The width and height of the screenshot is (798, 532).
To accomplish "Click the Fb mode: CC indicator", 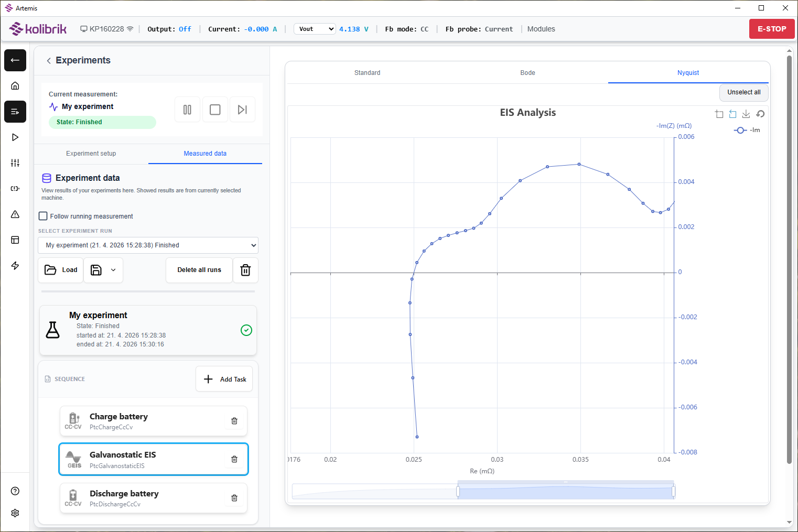I will [406, 29].
